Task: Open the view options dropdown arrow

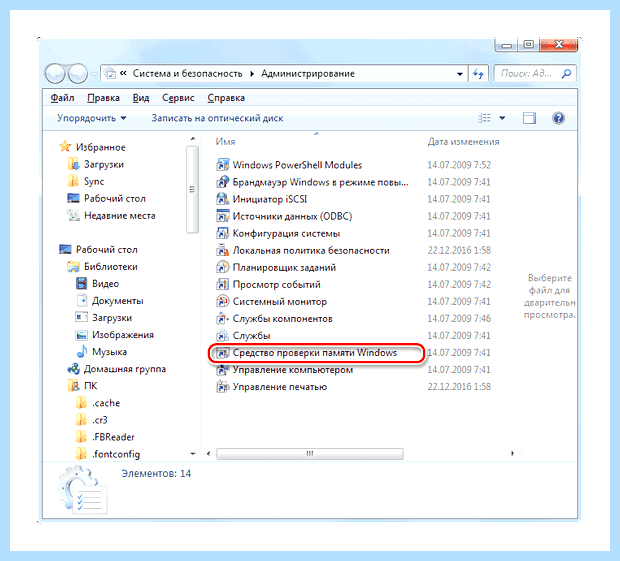Action: tap(502, 118)
